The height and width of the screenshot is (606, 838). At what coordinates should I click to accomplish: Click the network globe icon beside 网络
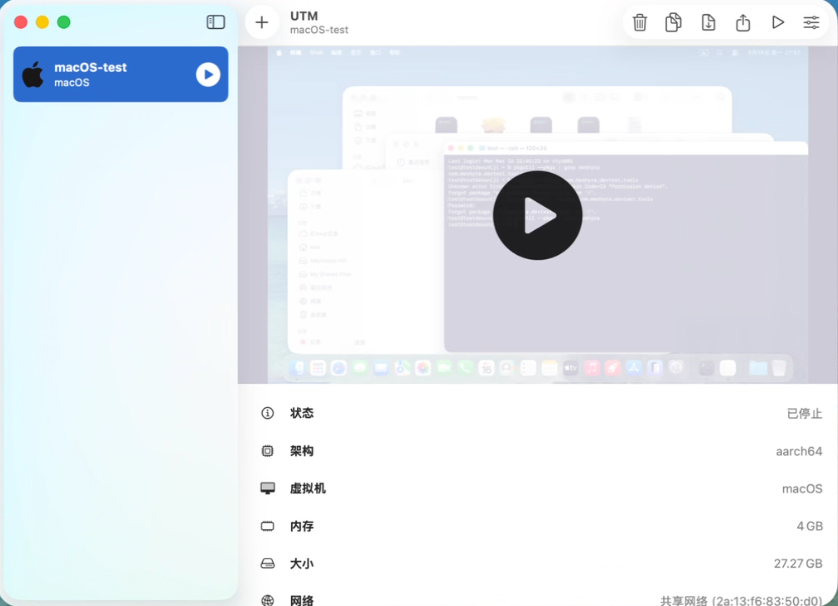(x=266, y=599)
